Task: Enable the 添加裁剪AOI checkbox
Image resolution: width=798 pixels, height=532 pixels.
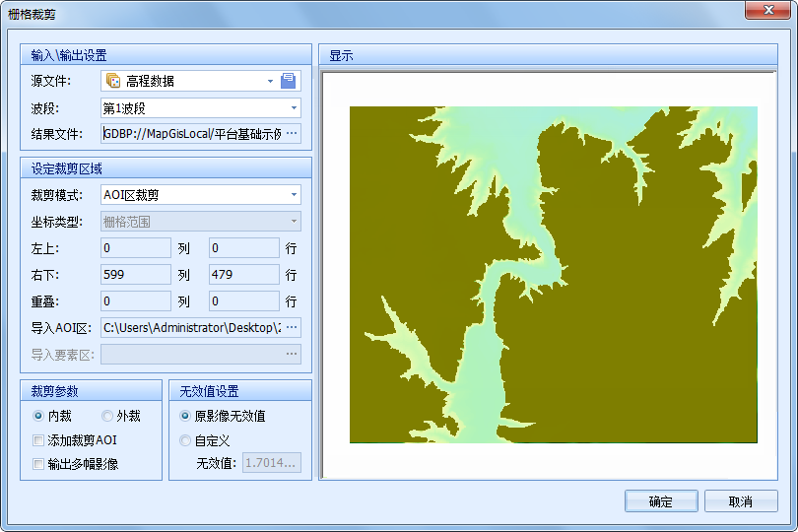Action: click(38, 440)
